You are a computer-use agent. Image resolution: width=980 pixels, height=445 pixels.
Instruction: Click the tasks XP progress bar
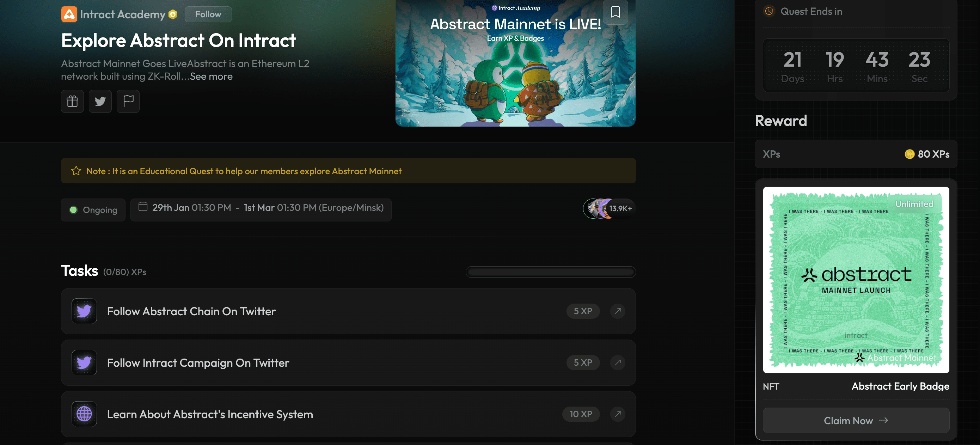(x=551, y=272)
